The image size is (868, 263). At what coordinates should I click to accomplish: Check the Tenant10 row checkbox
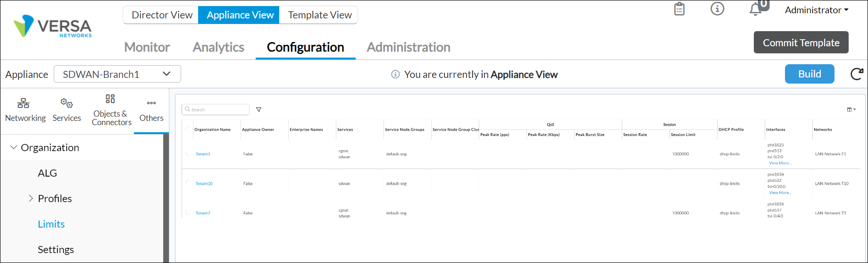188,183
